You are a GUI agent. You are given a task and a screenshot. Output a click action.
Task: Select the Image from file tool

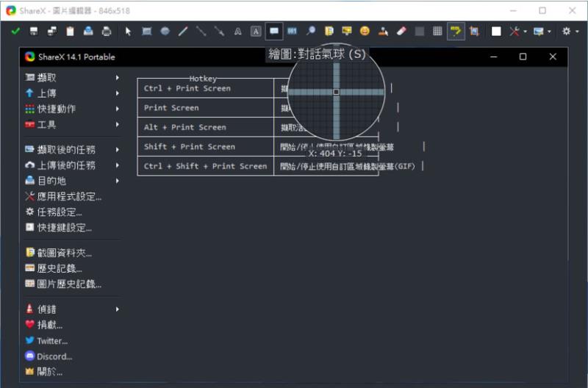[329, 31]
